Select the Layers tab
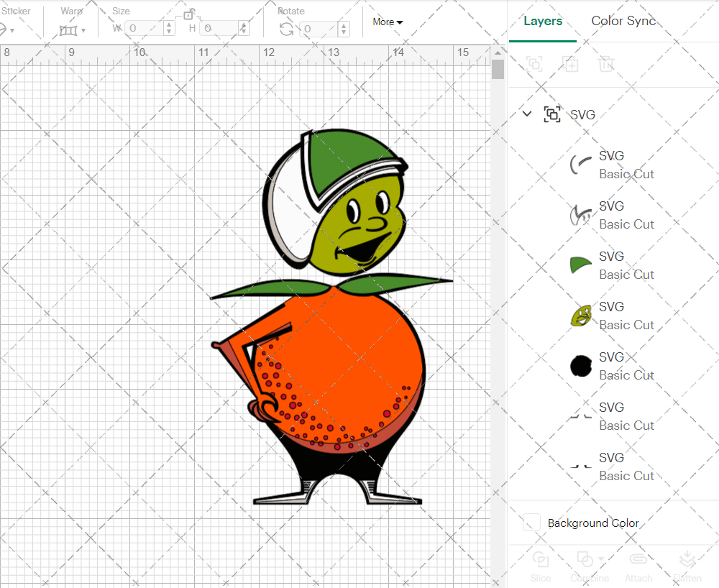This screenshot has height=588, width=719. (543, 21)
